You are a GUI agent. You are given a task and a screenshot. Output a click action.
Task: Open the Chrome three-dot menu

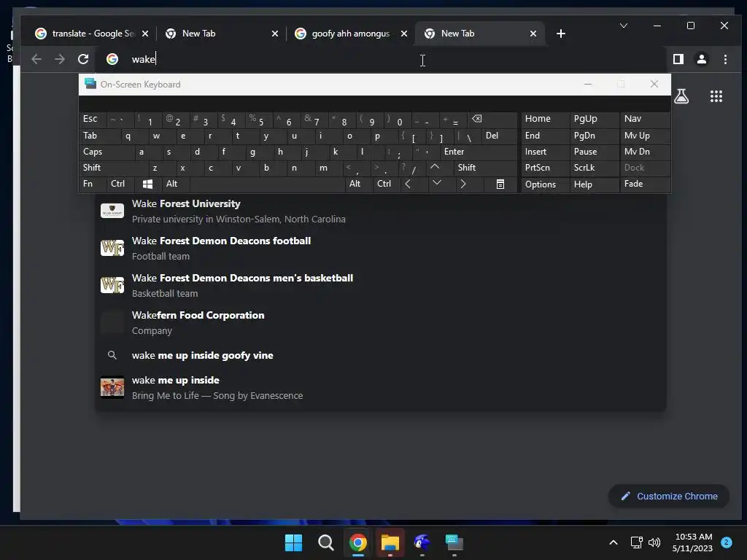725,59
